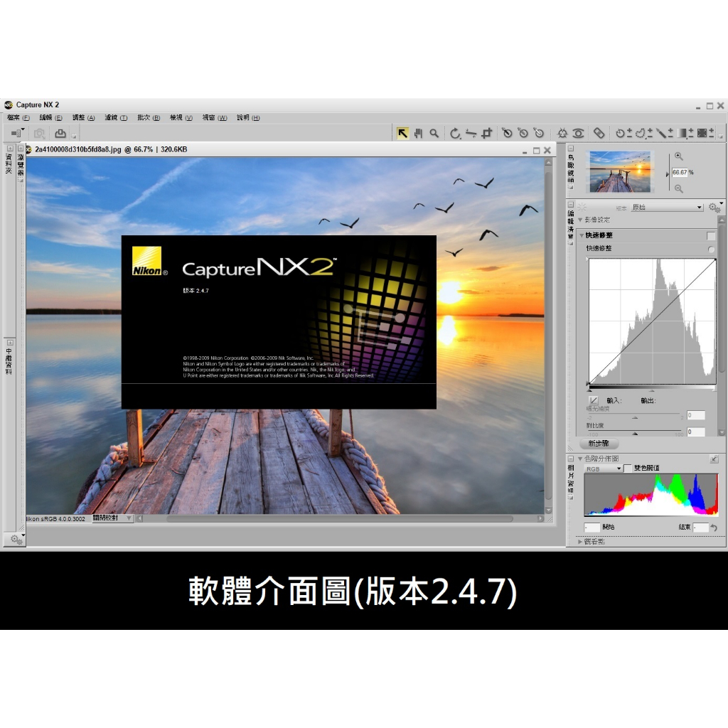Click the curve midpoint gamma slider marker
This screenshot has width=728, height=728.
pyautogui.click(x=652, y=390)
